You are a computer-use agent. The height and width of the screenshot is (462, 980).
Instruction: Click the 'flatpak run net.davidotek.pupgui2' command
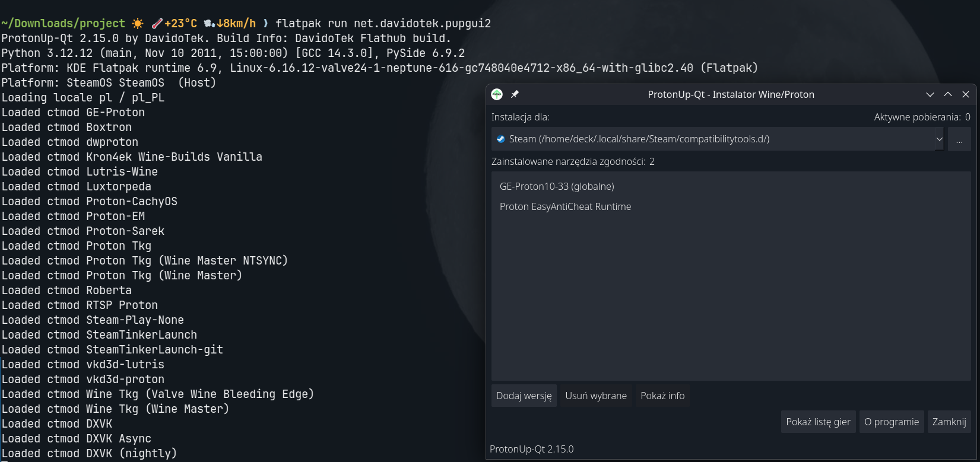383,24
